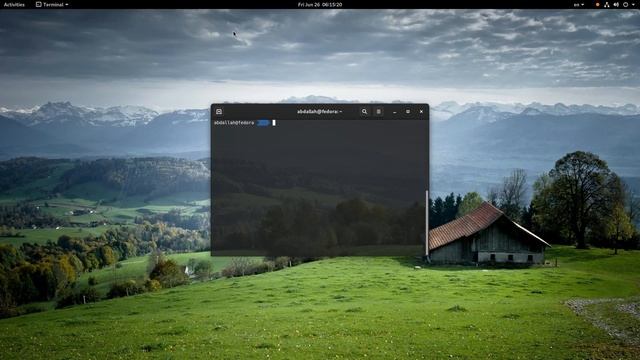This screenshot has width=640, height=360.
Task: Close the Terminal window
Action: click(x=422, y=111)
